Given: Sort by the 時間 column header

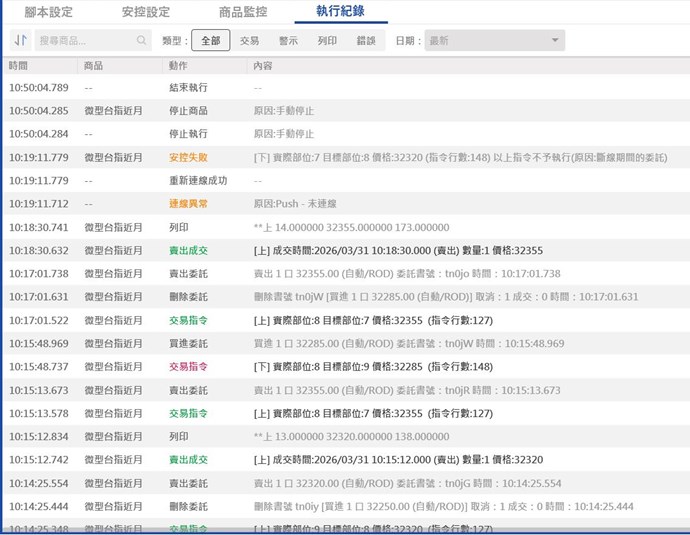Looking at the screenshot, I should pos(19,65).
